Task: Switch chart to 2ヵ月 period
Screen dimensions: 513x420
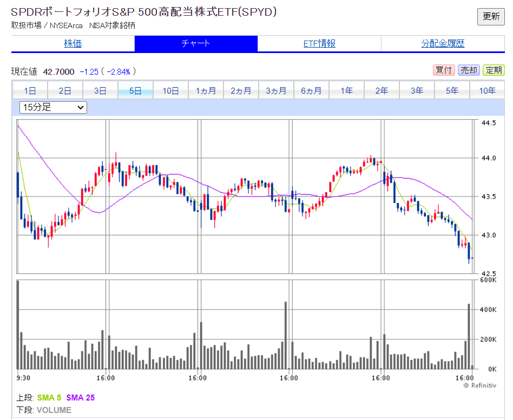Action: point(241,90)
